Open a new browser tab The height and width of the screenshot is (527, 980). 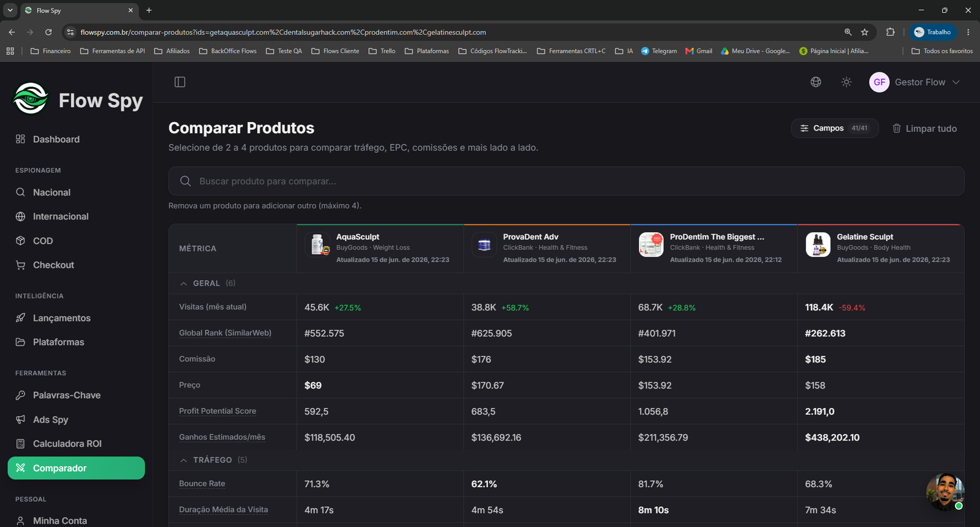[149, 10]
